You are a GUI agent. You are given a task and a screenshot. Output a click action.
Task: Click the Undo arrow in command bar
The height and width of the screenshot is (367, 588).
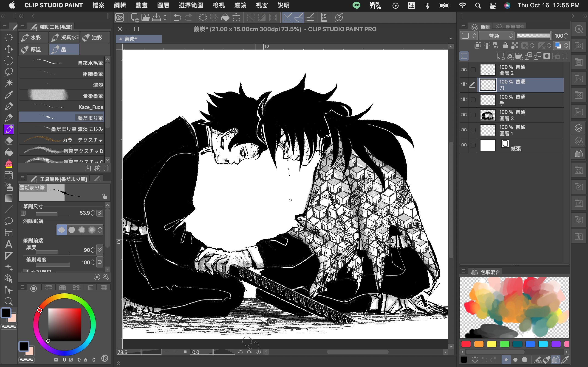click(x=177, y=17)
